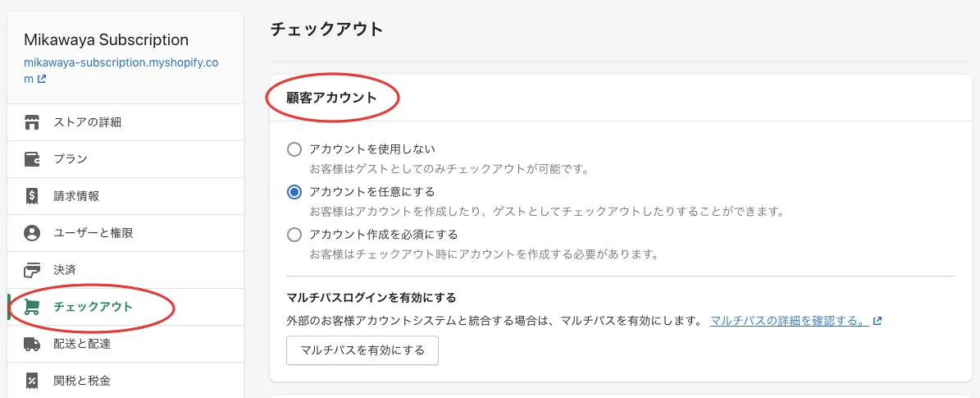The image size is (980, 398).
Task: Click the percent icon for 関税と税金
Action: 33,380
